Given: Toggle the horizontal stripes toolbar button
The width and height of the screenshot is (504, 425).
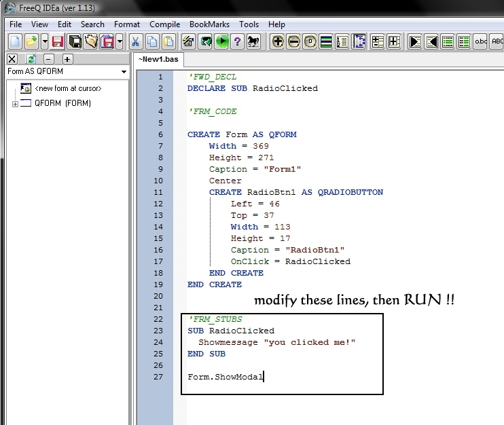Looking at the screenshot, I should [x=326, y=42].
